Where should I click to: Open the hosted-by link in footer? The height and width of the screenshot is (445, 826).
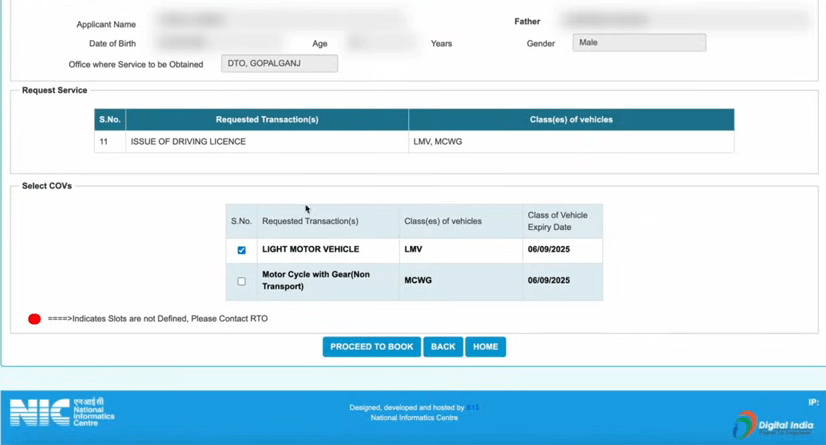coord(473,408)
